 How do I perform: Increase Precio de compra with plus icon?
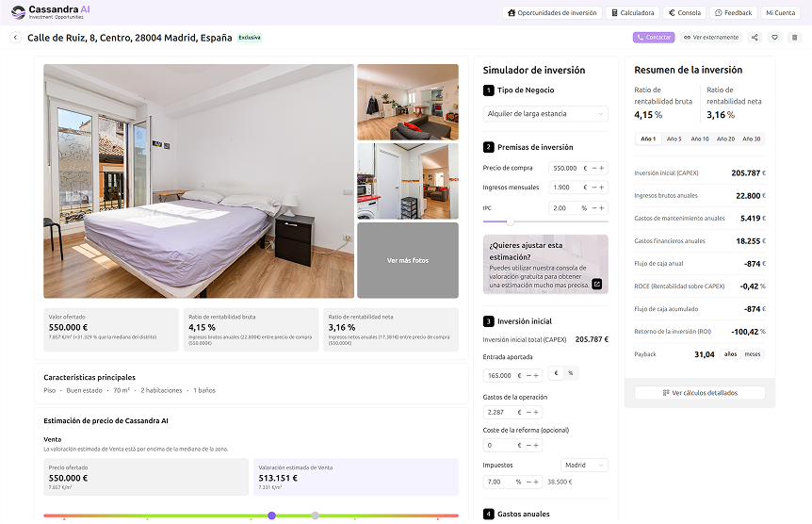pos(602,168)
